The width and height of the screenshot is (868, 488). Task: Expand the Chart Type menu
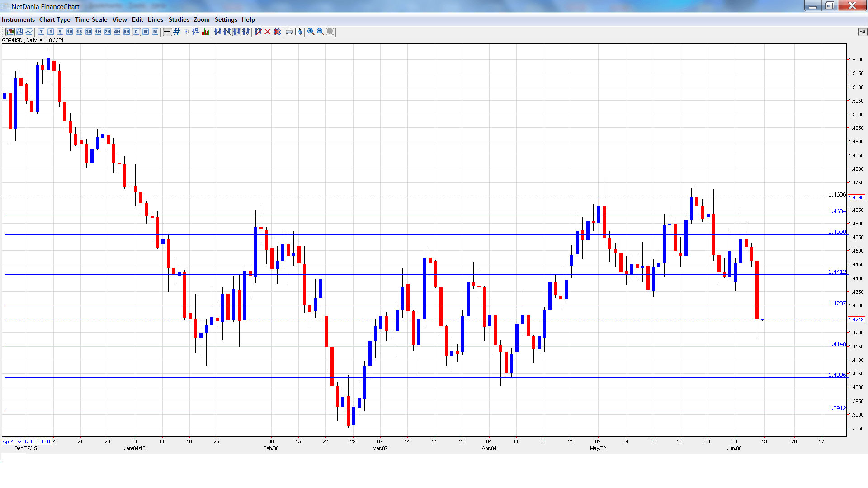tap(55, 19)
